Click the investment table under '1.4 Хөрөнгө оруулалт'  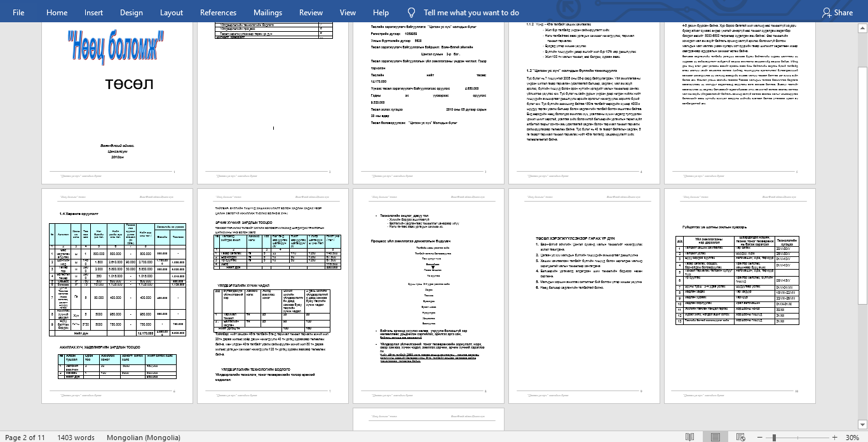pyautogui.click(x=117, y=280)
